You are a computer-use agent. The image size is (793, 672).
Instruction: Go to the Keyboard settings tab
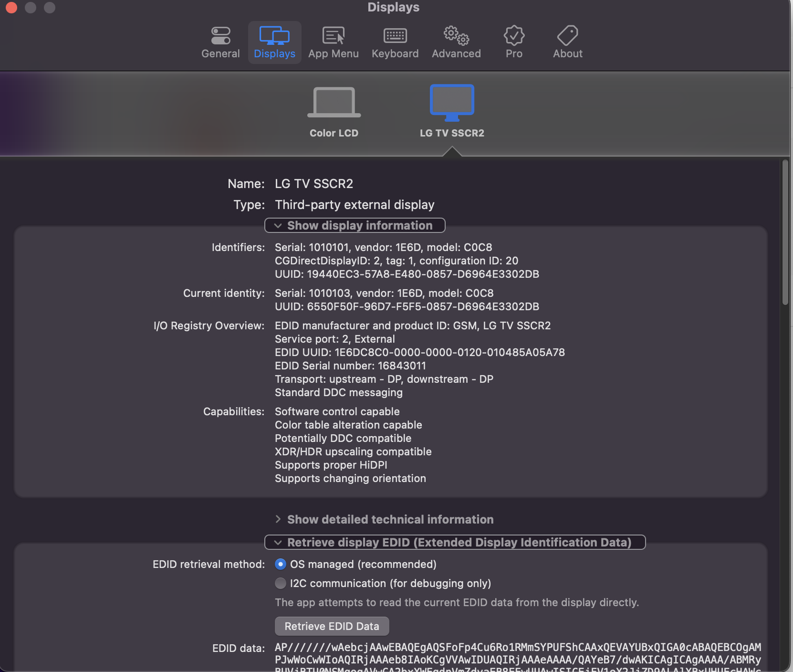click(395, 42)
